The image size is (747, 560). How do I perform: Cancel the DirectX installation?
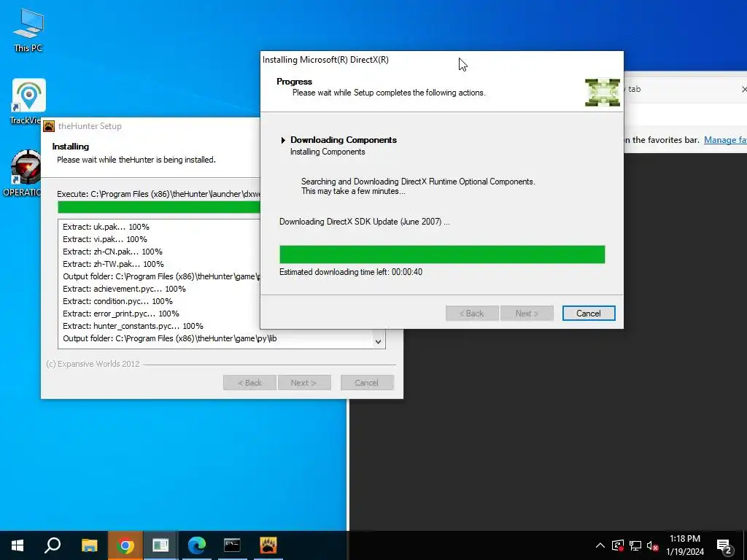point(589,314)
